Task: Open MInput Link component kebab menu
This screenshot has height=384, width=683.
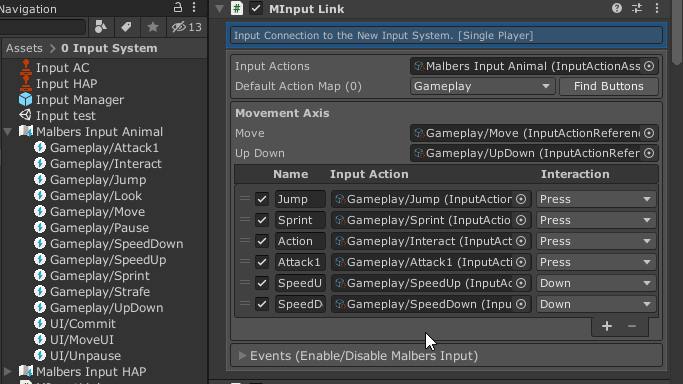Action: click(657, 8)
